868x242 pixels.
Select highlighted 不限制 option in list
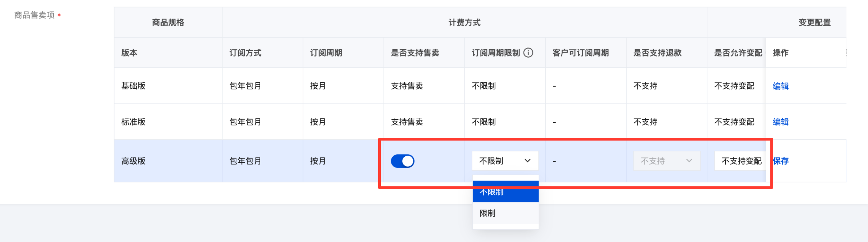(x=505, y=192)
